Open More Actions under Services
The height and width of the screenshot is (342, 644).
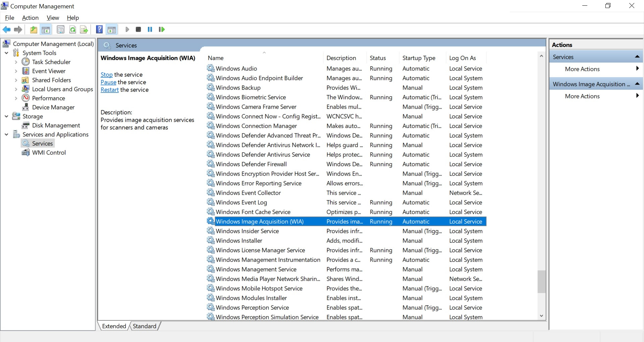click(582, 69)
